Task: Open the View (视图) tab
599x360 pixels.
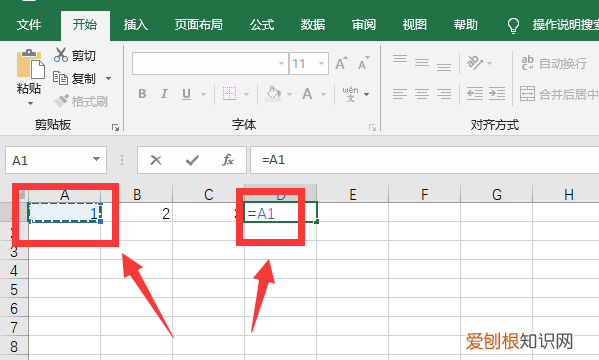Action: pos(415,25)
